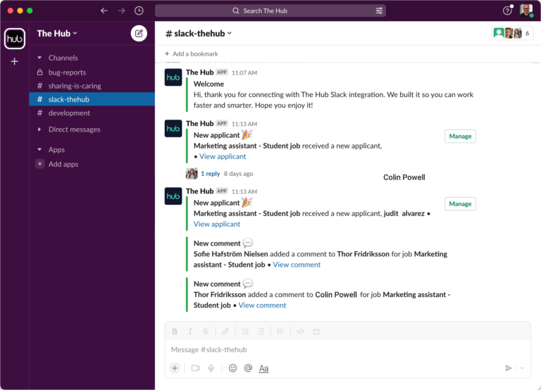Insert inline code formatting
The width and height of the screenshot is (541, 392).
click(301, 331)
